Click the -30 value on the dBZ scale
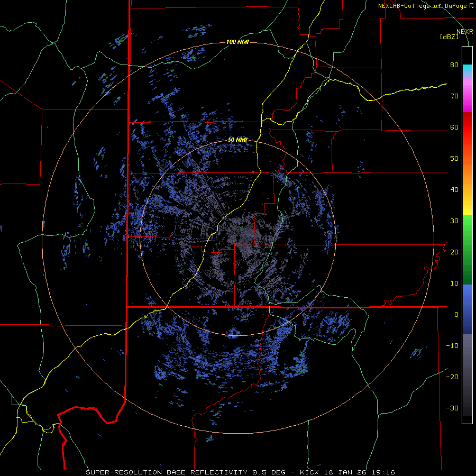This screenshot has width=476, height=476. 452,408
